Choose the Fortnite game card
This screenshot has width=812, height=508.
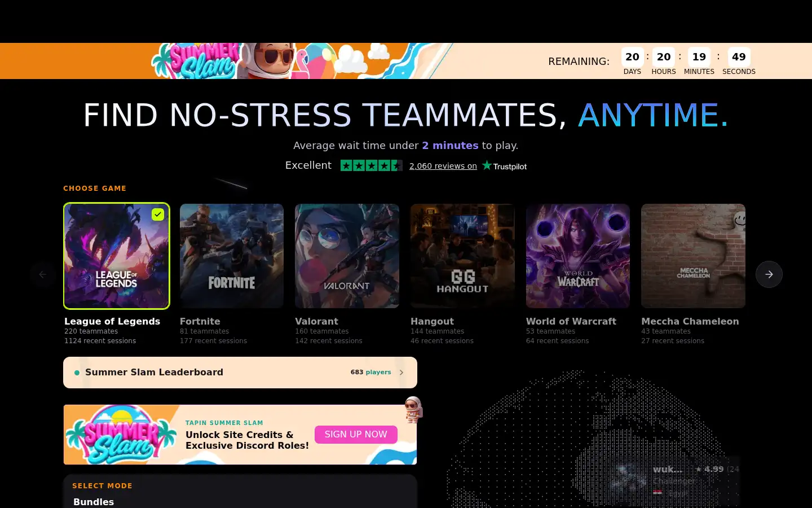(x=232, y=256)
